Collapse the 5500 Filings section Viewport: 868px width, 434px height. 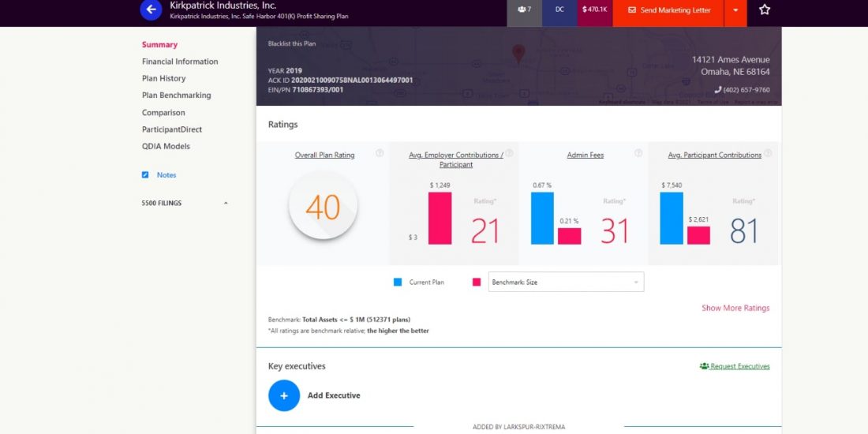pyautogui.click(x=226, y=204)
